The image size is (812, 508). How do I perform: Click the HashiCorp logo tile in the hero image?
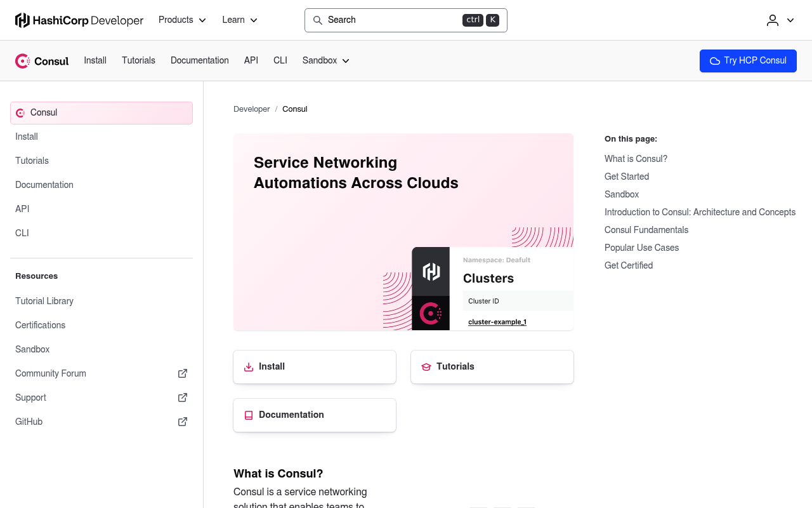tap(431, 272)
